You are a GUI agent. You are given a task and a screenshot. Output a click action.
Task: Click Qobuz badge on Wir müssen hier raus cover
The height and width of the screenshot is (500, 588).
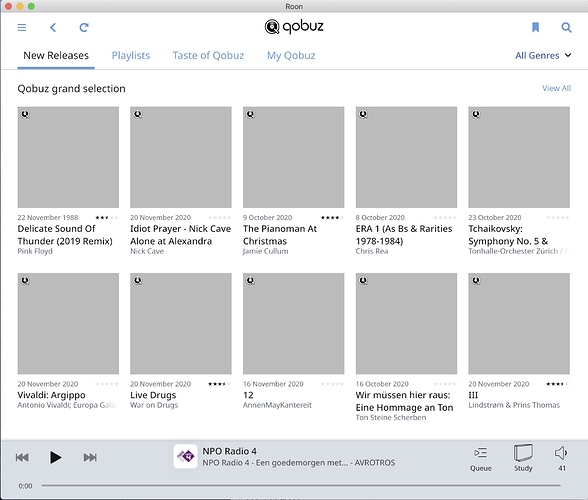[x=363, y=280]
